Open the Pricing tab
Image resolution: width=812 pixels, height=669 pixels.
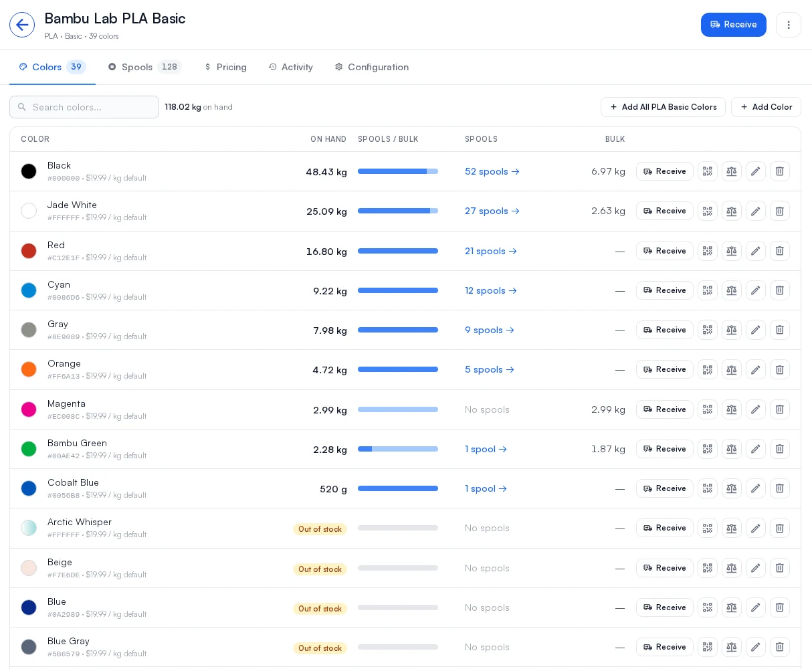(x=225, y=67)
